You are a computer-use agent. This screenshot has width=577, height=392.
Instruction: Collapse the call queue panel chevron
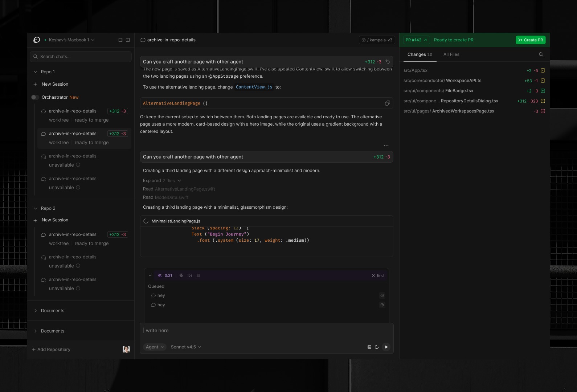point(150,275)
